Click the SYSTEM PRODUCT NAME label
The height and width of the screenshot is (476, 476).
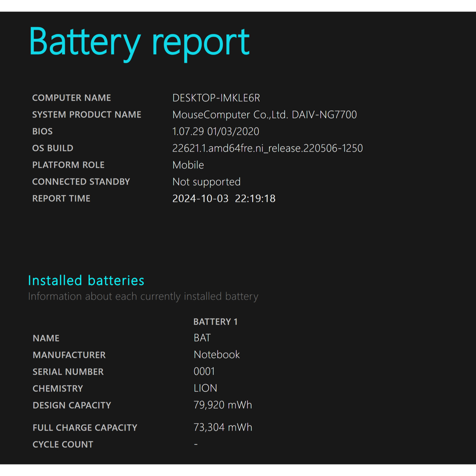pyautogui.click(x=86, y=115)
